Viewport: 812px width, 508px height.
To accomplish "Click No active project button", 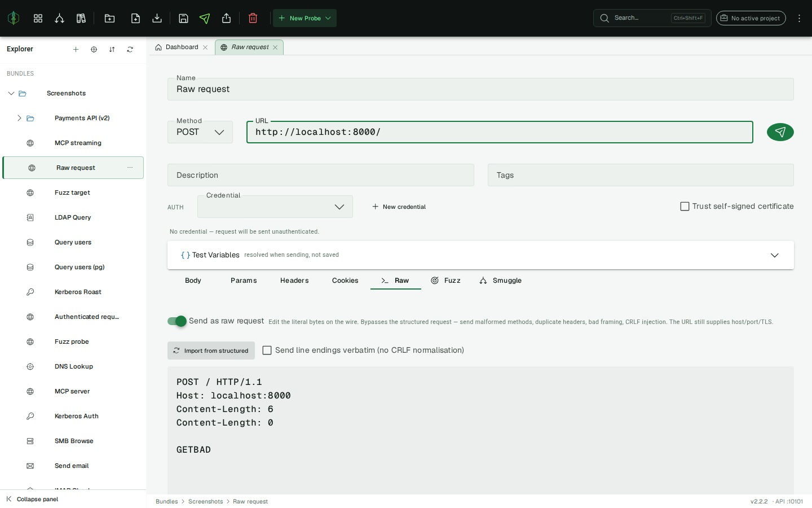I will point(751,18).
